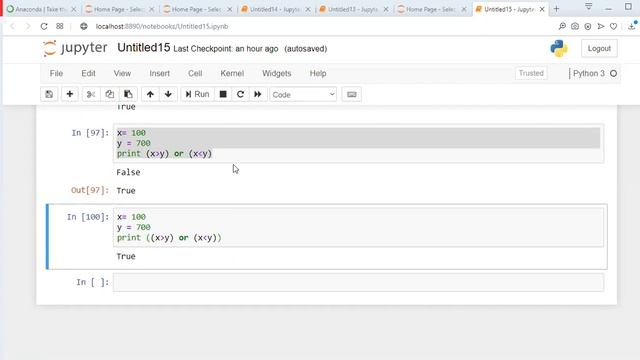Click browser search-in-page magnifier icon
This screenshot has height=360, width=640.
click(x=562, y=27)
